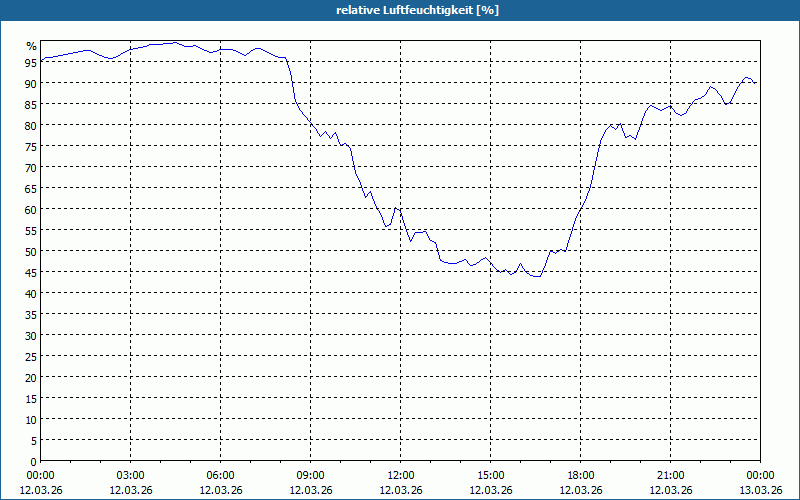Click the y-axis label reading exactly '5'

34,440
